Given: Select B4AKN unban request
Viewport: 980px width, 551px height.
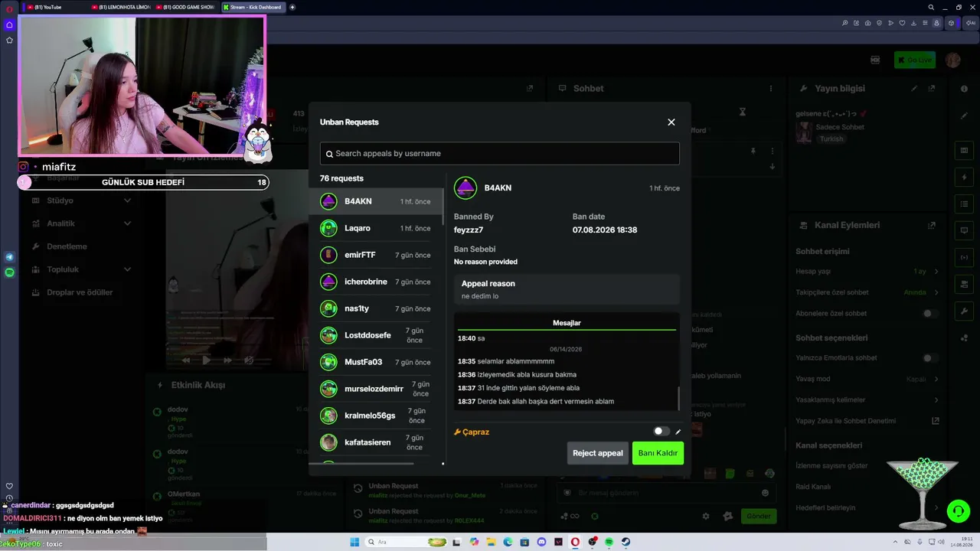Looking at the screenshot, I should coord(376,201).
